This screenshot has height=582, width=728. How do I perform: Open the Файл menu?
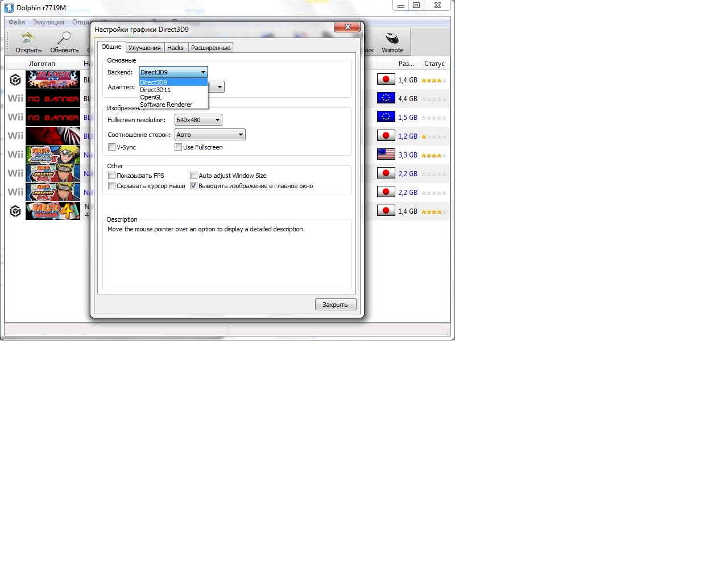[x=17, y=22]
